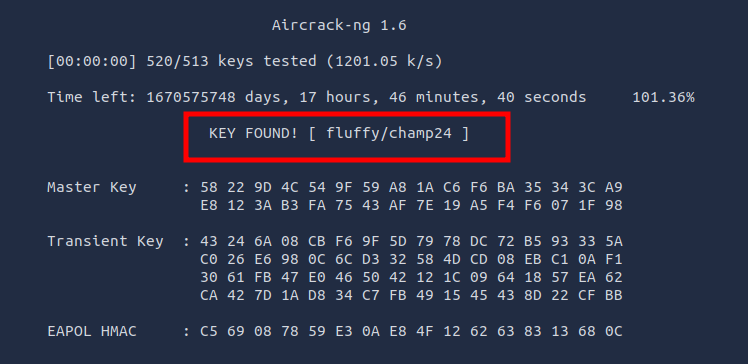Screen dimensions: 748x364
Task: Click the last Transient Key byte BB
Action: [x=613, y=295]
